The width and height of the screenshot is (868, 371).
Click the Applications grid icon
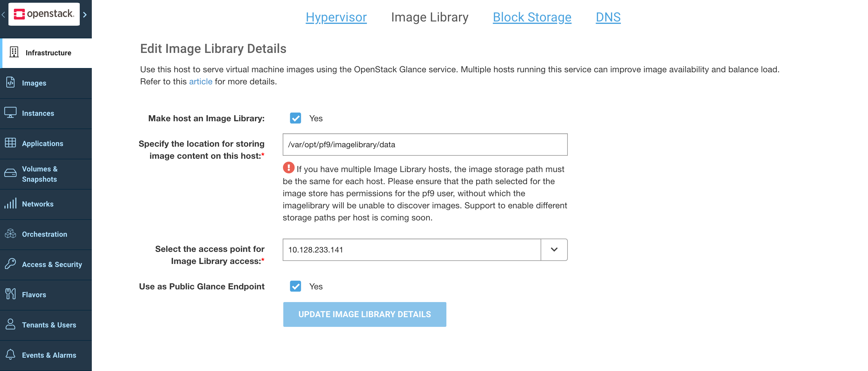pos(11,143)
